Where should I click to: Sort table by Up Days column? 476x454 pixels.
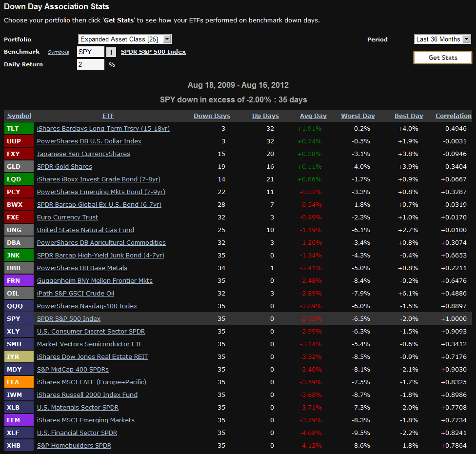pos(265,116)
